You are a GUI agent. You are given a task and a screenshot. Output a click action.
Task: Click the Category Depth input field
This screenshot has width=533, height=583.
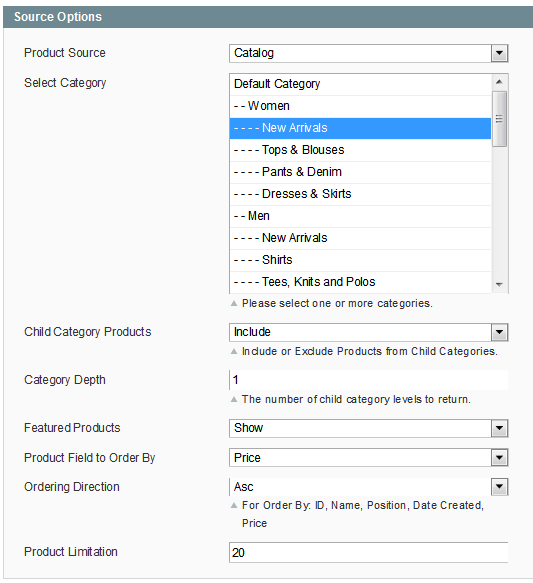(x=368, y=380)
